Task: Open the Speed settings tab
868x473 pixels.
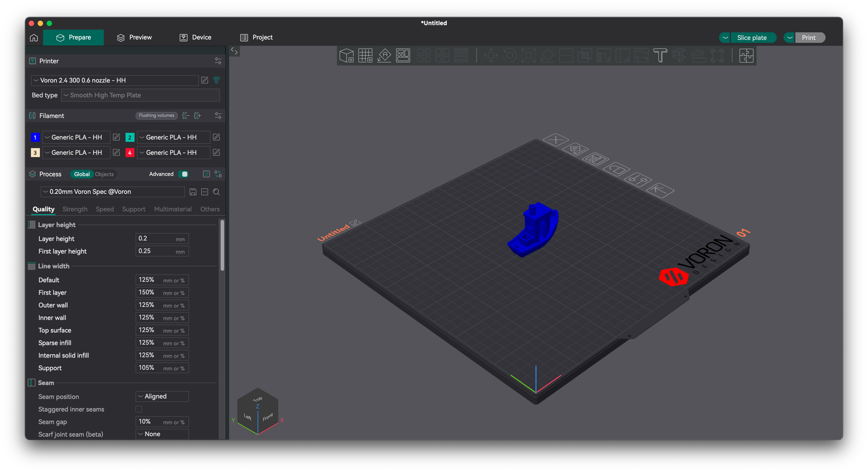Action: (x=105, y=209)
